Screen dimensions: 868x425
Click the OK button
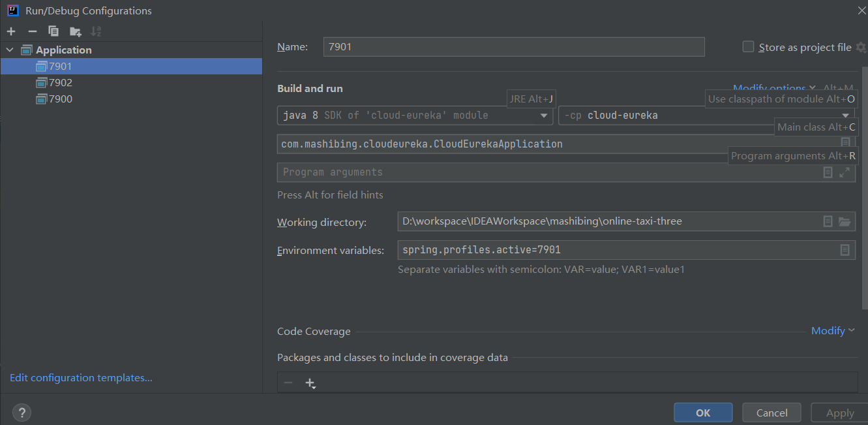pyautogui.click(x=703, y=413)
